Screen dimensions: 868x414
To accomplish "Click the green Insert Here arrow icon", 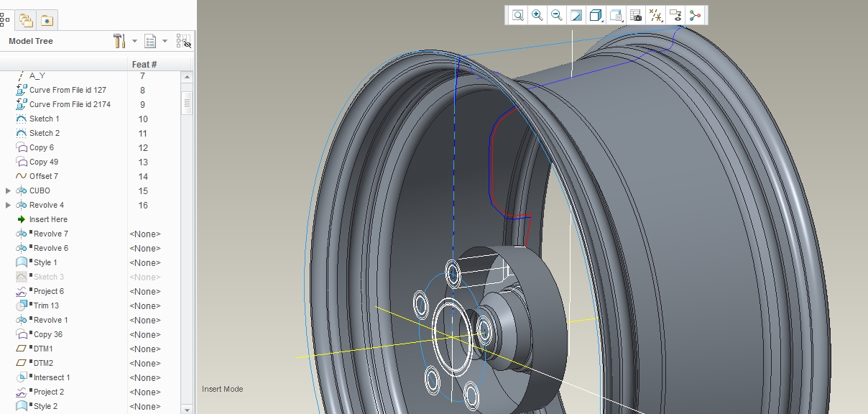I will [22, 219].
